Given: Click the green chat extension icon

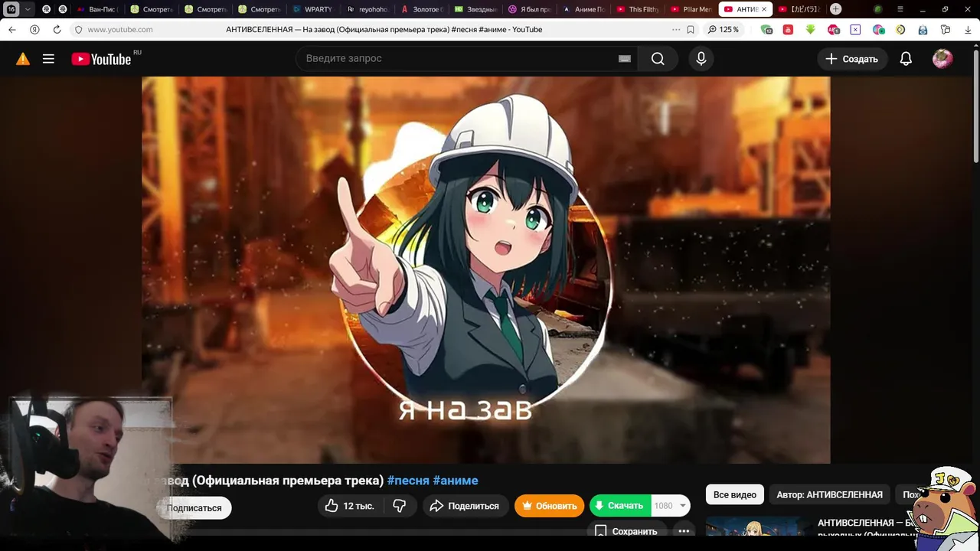Looking at the screenshot, I should click(x=766, y=30).
